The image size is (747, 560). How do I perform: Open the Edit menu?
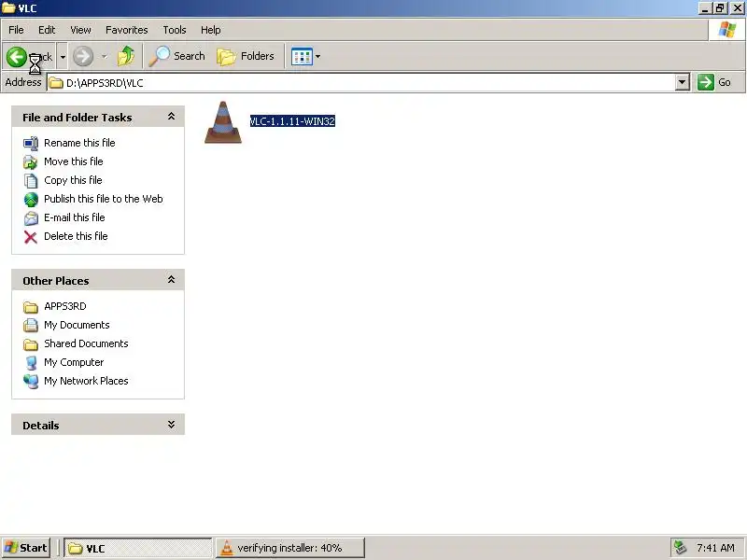pyautogui.click(x=47, y=30)
